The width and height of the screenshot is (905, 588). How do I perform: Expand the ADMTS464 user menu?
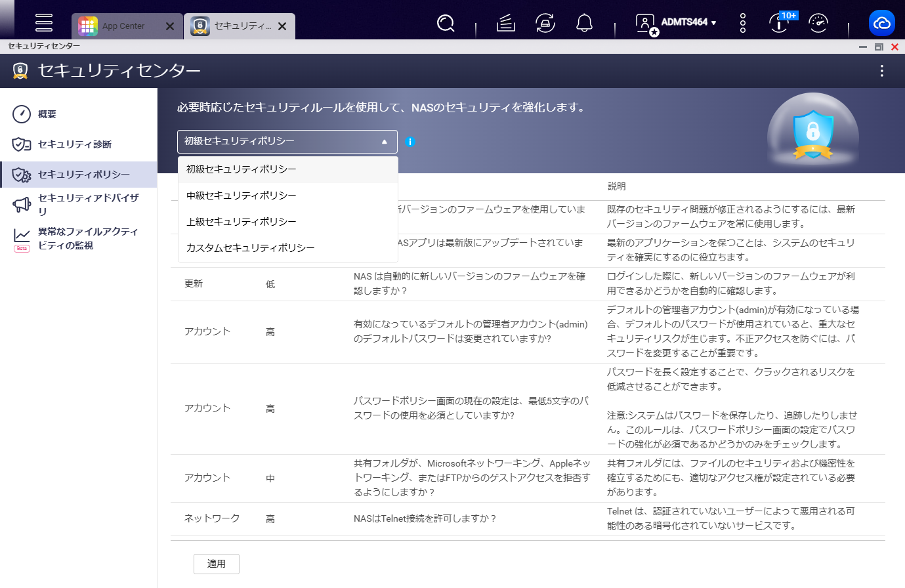[x=688, y=22]
